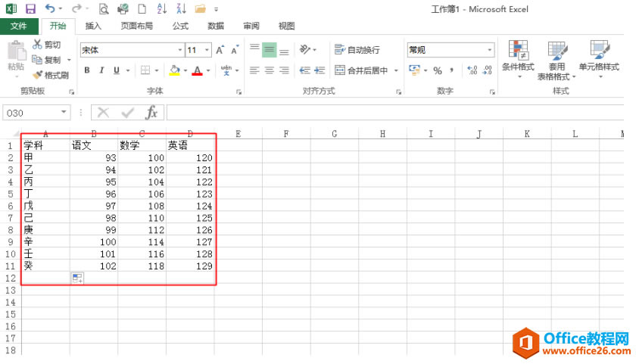Screen dimensions: 636x364
Task: Expand the font color dropdown arrow
Action: 208,70
